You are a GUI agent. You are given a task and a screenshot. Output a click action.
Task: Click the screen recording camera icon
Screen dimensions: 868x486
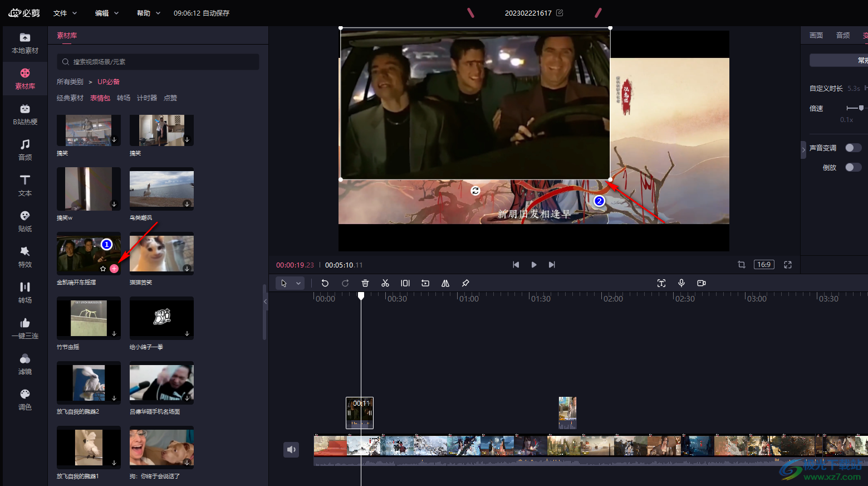[x=702, y=283]
